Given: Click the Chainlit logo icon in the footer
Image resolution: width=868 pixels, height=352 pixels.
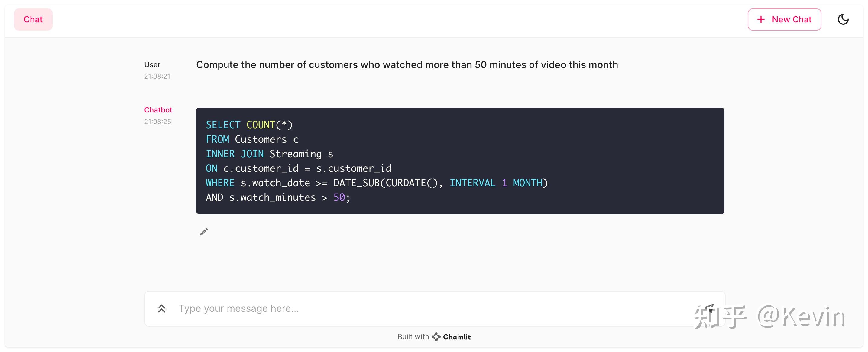Looking at the screenshot, I should 436,337.
